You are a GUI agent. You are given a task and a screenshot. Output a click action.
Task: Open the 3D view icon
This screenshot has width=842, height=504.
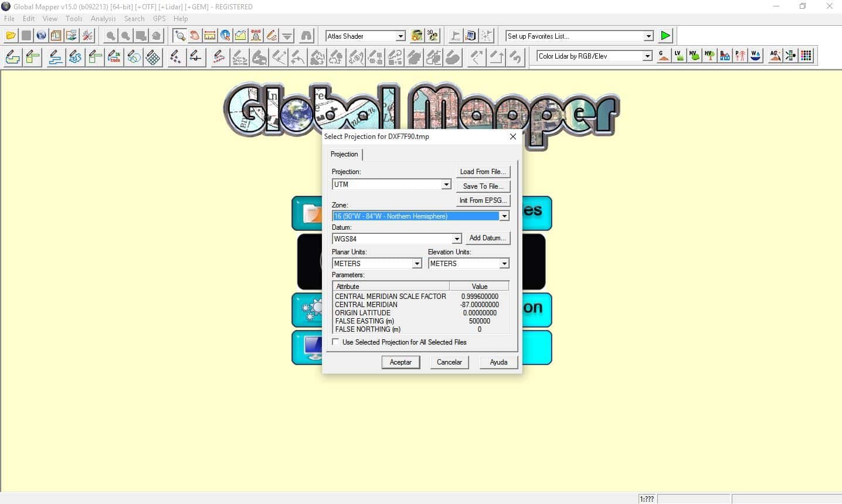click(433, 36)
